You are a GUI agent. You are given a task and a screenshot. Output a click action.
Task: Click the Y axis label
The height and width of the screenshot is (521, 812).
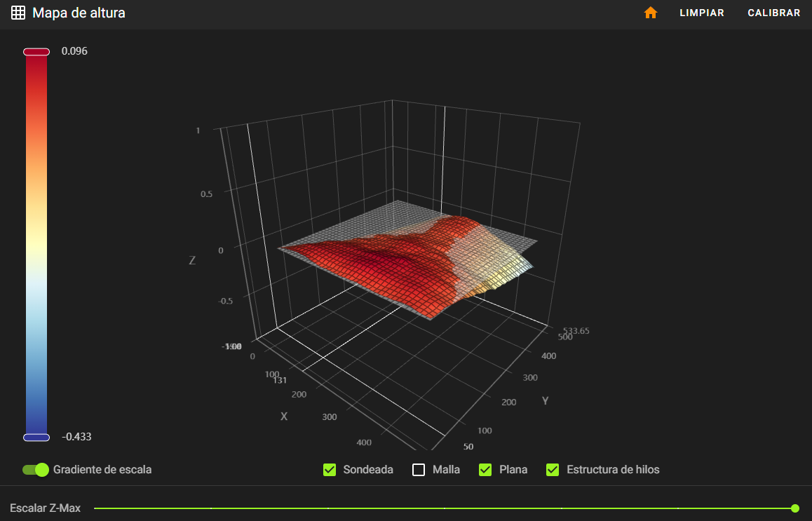pyautogui.click(x=545, y=401)
